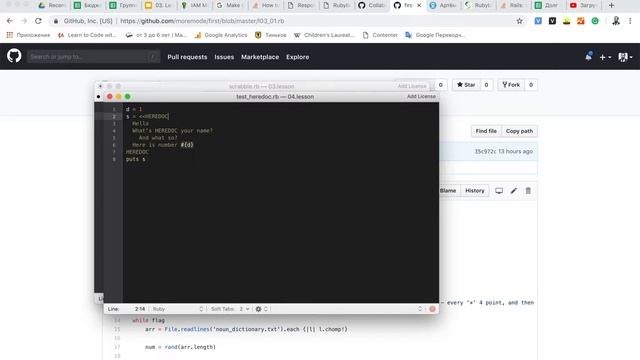
Task: Open GitHub notifications bell
Action: [588, 57]
